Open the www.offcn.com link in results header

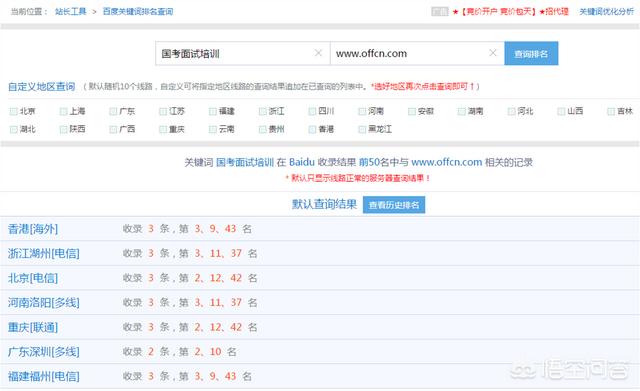[447, 162]
